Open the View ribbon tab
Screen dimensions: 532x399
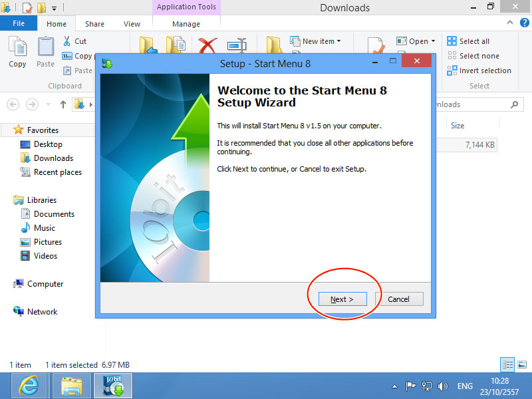click(132, 24)
